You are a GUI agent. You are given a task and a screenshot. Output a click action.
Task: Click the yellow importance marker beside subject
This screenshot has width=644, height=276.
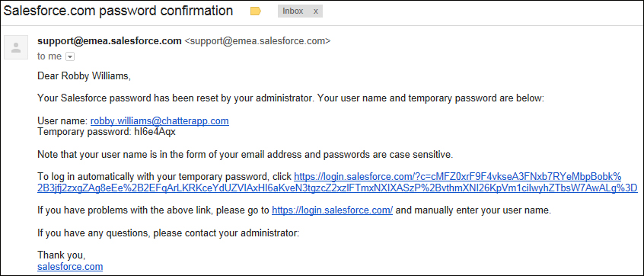[x=256, y=11]
